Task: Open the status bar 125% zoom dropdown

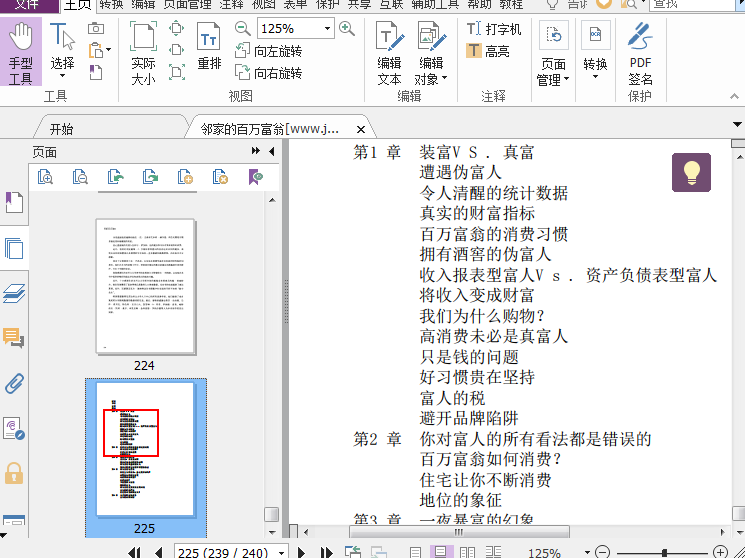Action: click(587, 552)
